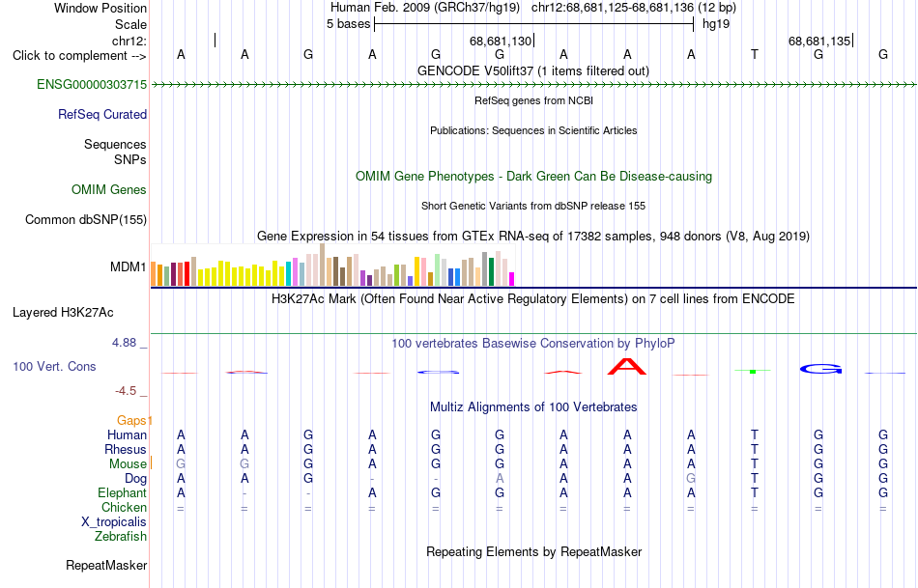Image resolution: width=918 pixels, height=588 pixels.
Task: Select the Elephant alignment row label
Action: pos(123,493)
